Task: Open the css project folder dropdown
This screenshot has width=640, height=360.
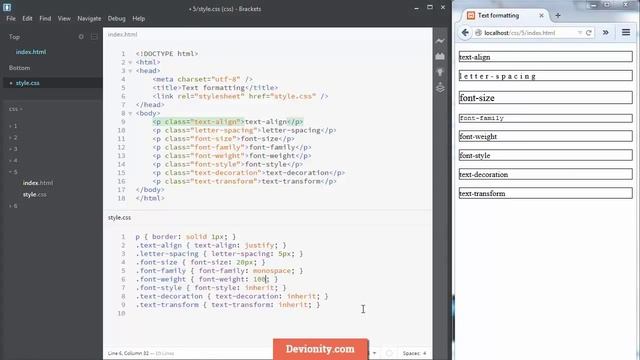Action: pos(16,109)
